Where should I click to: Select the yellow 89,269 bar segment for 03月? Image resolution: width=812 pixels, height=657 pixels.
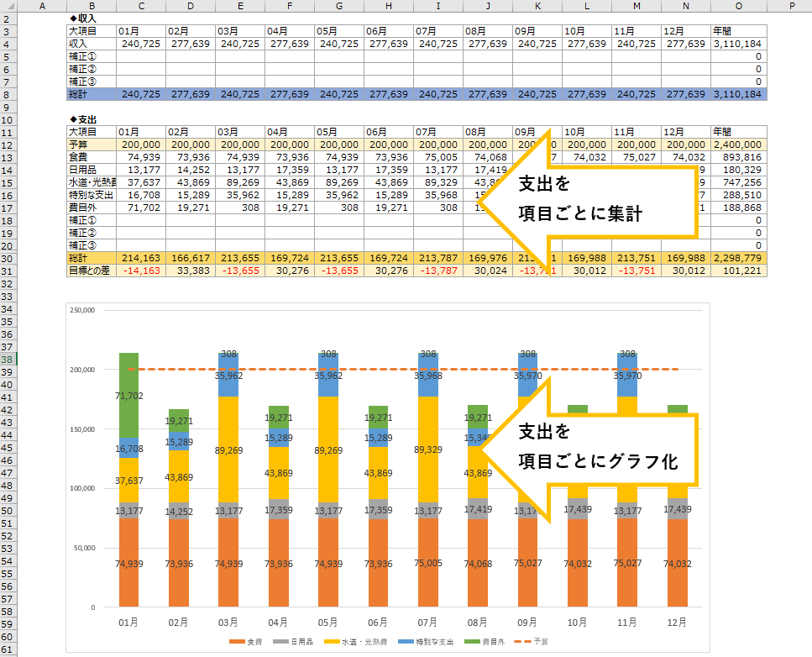tap(228, 449)
